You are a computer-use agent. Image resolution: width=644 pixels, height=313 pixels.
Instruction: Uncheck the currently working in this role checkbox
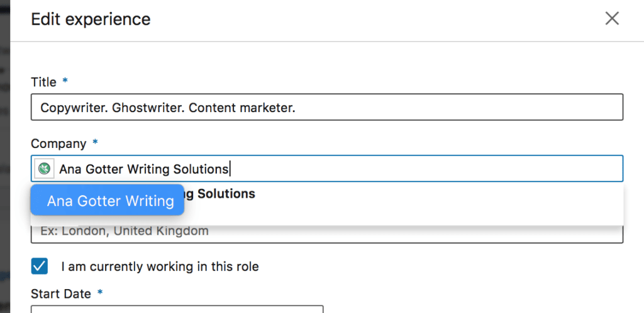point(40,266)
